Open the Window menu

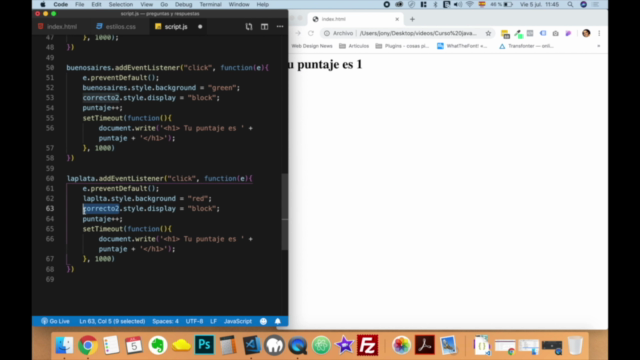coord(239,4)
